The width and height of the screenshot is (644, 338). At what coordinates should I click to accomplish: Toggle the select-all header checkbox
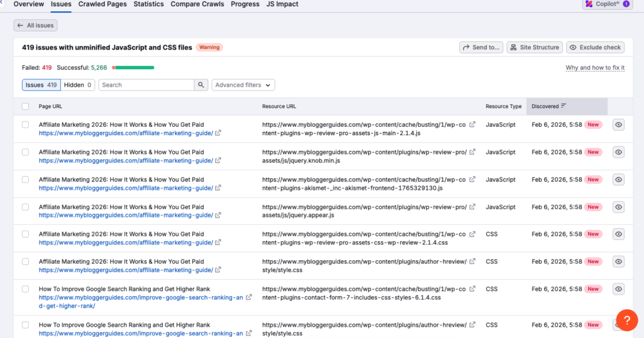[25, 107]
